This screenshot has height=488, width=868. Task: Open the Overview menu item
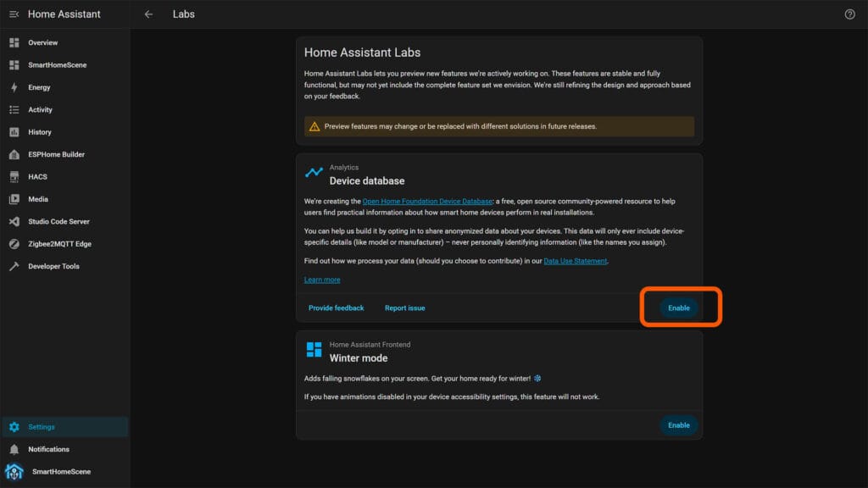(64, 42)
